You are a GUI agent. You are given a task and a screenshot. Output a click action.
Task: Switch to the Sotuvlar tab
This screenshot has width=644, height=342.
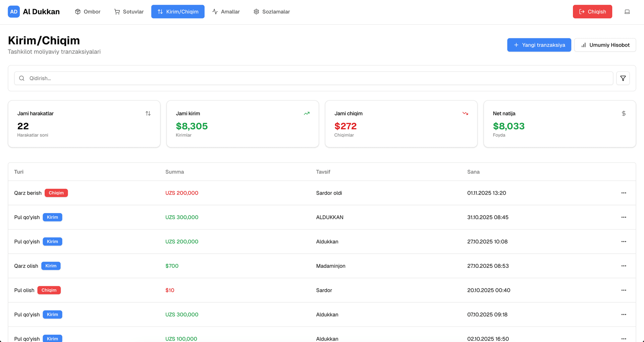[129, 12]
